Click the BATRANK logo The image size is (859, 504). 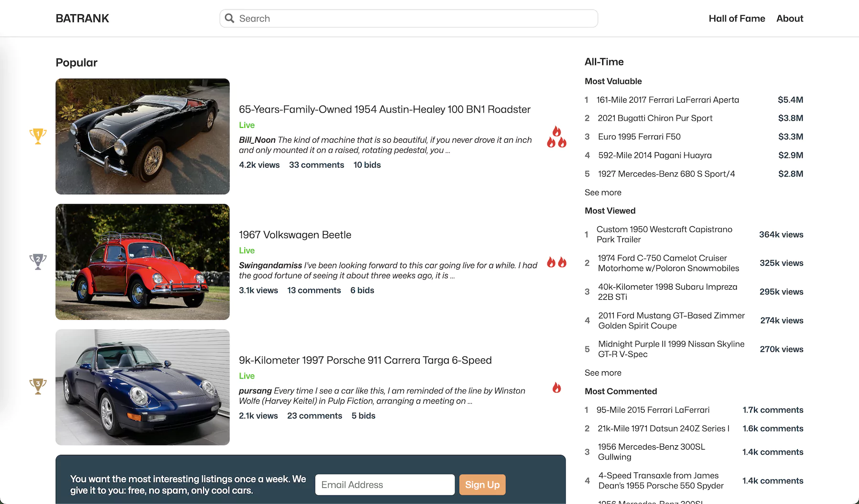tap(82, 18)
